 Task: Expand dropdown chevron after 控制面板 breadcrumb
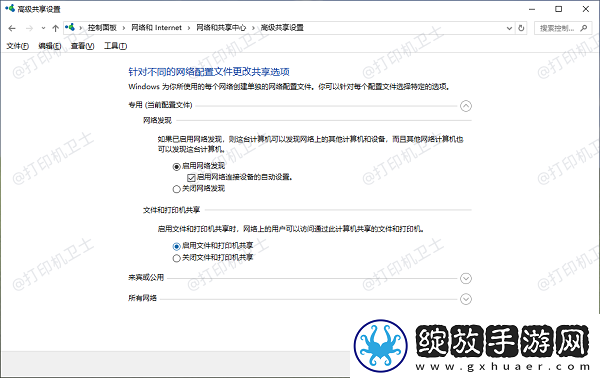click(x=124, y=28)
